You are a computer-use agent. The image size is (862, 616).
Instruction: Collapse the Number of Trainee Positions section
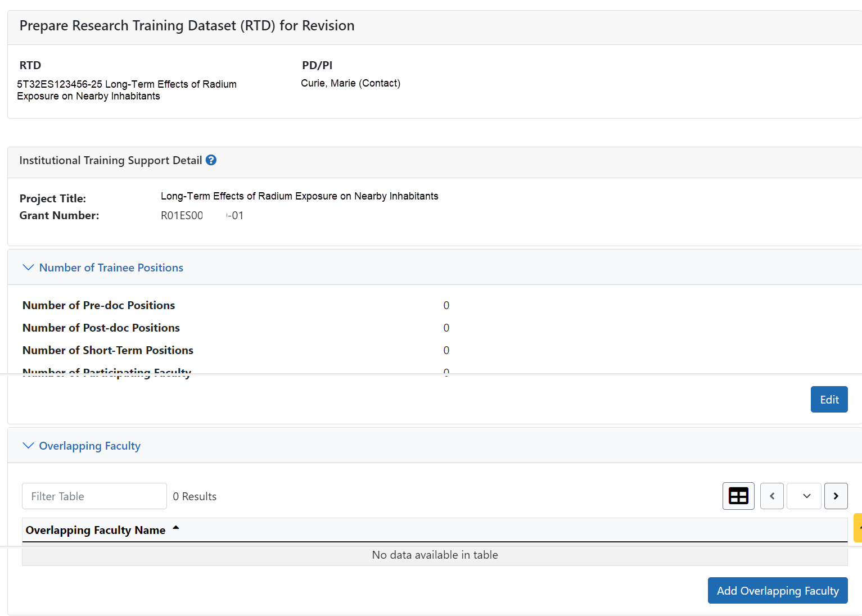[28, 267]
